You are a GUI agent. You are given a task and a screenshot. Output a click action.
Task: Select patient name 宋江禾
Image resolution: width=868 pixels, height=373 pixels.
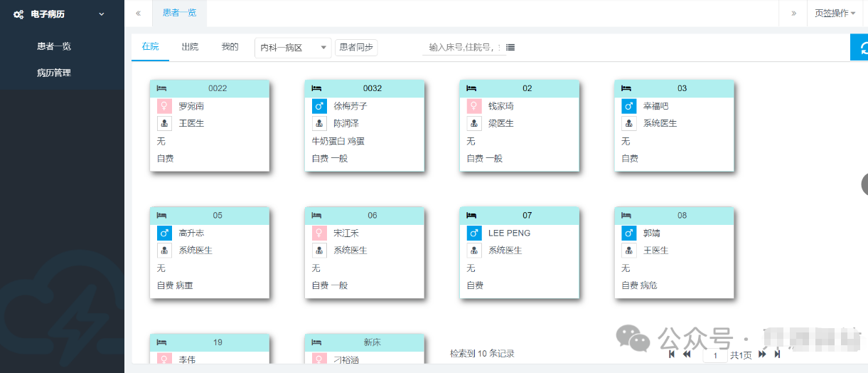(x=346, y=233)
